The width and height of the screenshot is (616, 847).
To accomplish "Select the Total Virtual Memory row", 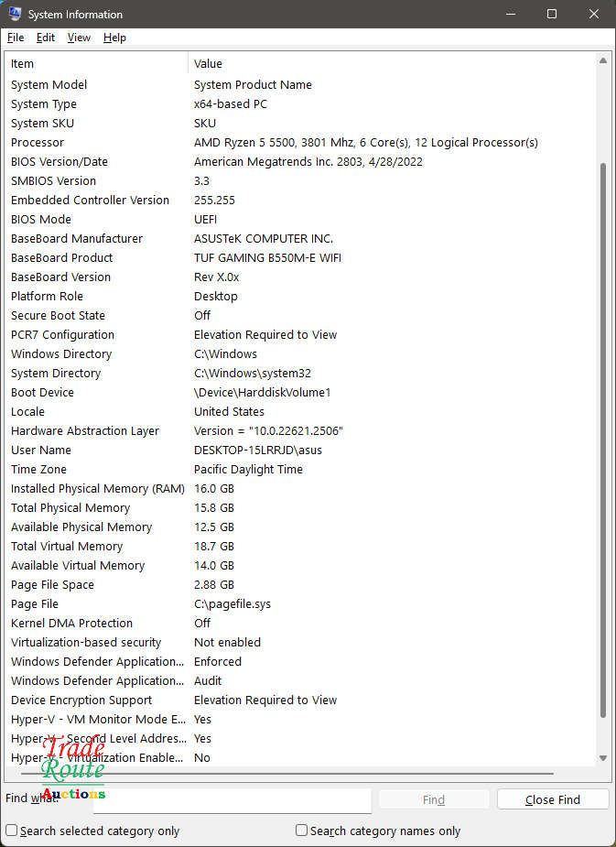I will [x=300, y=546].
